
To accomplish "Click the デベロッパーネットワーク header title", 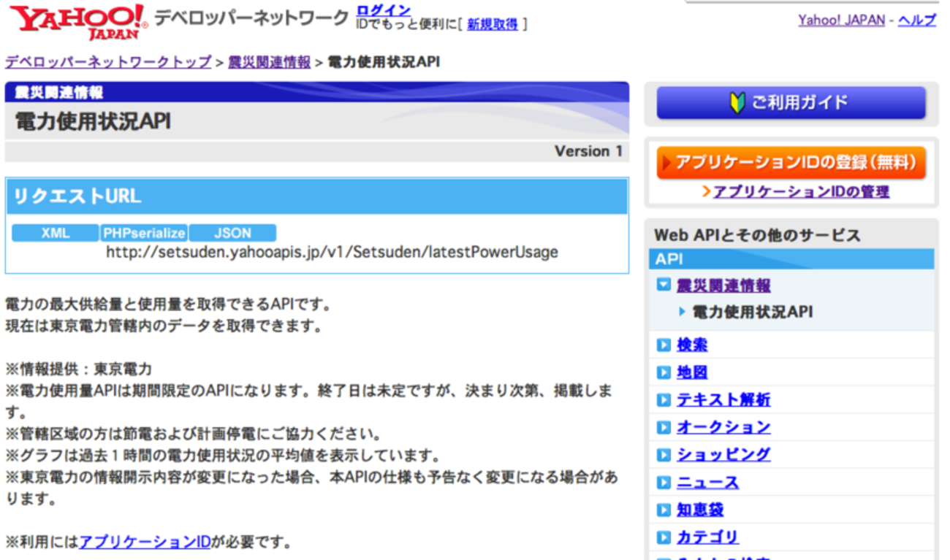I will click(251, 18).
